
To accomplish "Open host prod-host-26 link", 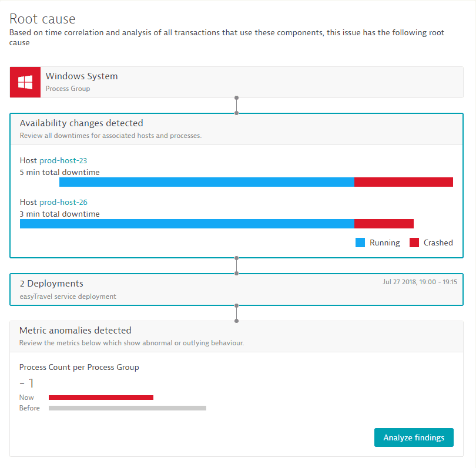I will coord(63,202).
